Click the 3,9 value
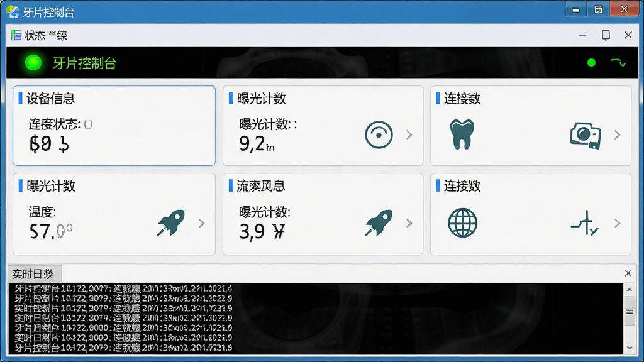This screenshot has height=362, width=644. coord(262,231)
